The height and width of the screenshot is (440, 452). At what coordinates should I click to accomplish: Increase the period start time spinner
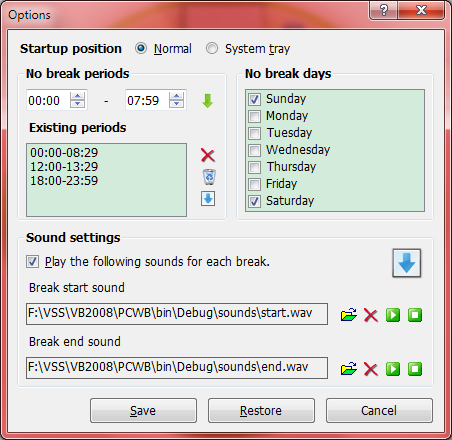[77, 96]
